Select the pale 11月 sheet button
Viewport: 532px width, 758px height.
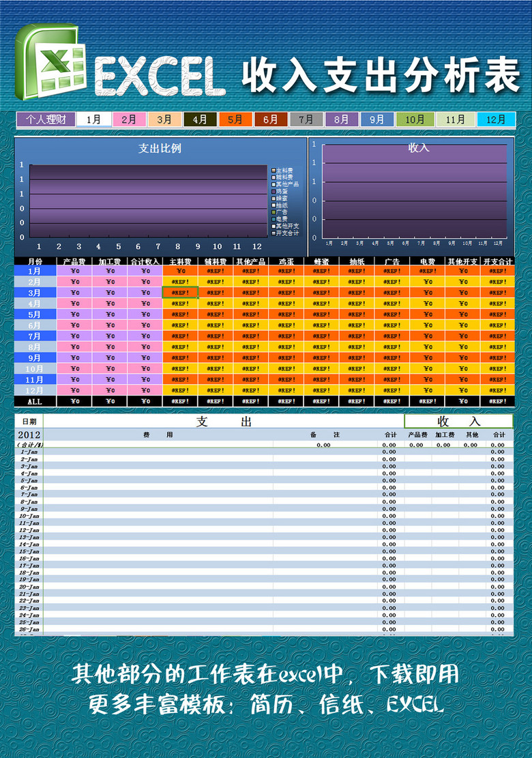pyautogui.click(x=455, y=119)
